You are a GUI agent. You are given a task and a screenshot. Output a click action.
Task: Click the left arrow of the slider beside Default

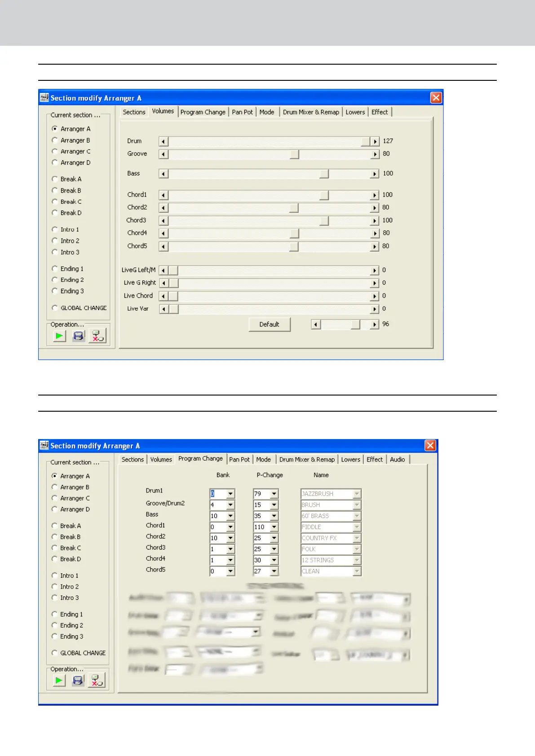click(316, 325)
